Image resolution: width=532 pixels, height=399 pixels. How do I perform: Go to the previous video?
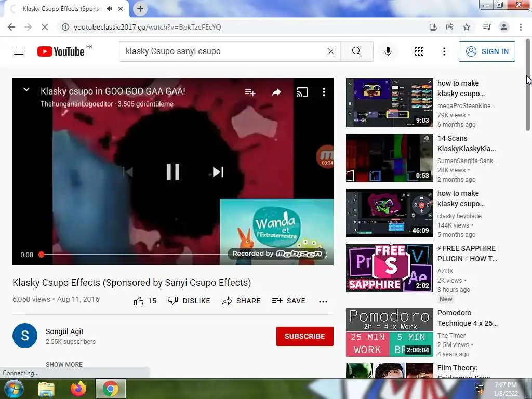128,172
